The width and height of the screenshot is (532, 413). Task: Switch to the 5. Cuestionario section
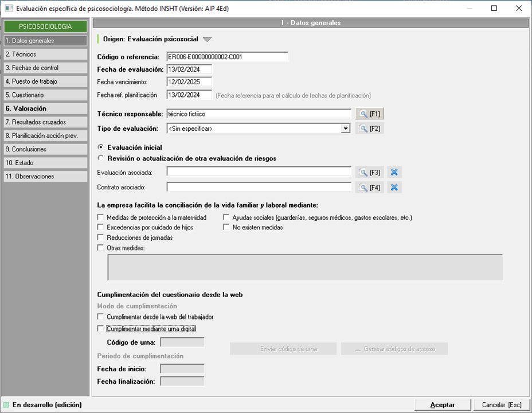pos(45,95)
